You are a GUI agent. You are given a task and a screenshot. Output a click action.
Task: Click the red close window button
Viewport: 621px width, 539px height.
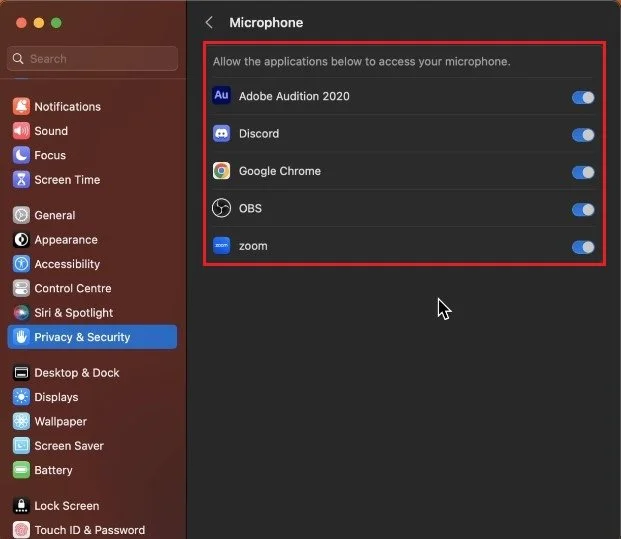click(x=21, y=23)
